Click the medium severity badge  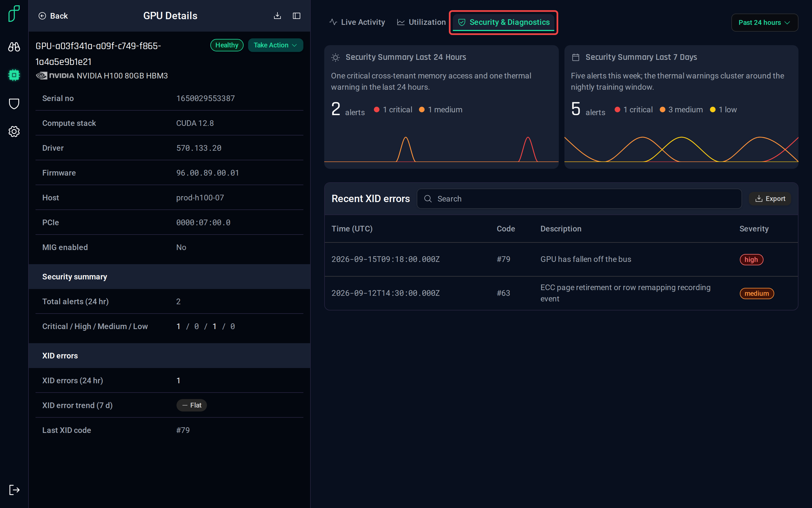click(757, 293)
